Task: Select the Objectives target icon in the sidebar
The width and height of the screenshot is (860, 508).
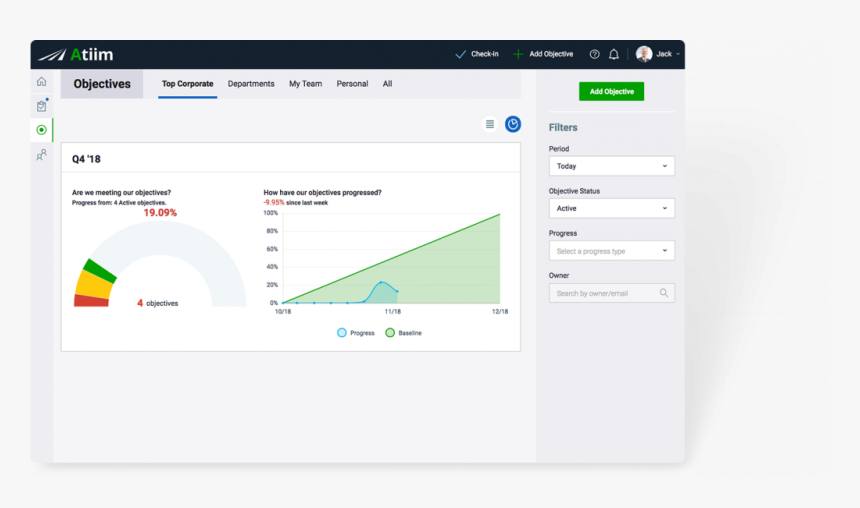Action: [41, 130]
